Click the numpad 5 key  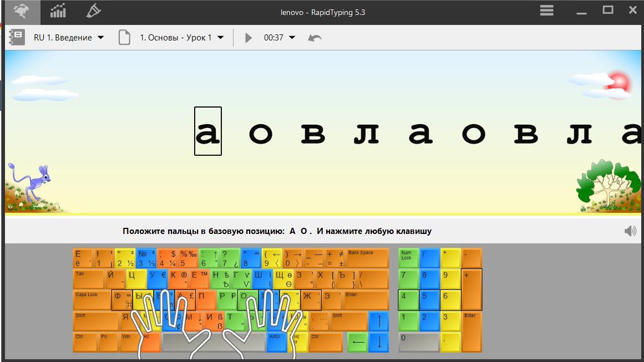429,300
